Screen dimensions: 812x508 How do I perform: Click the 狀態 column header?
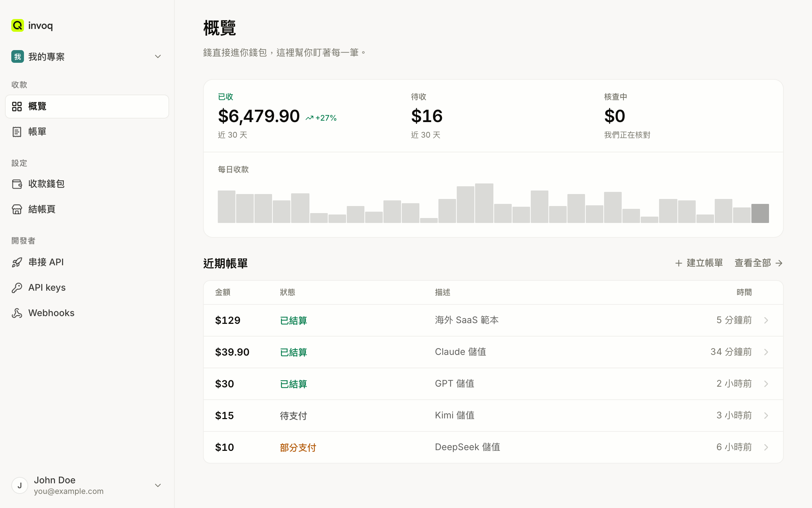(288, 292)
